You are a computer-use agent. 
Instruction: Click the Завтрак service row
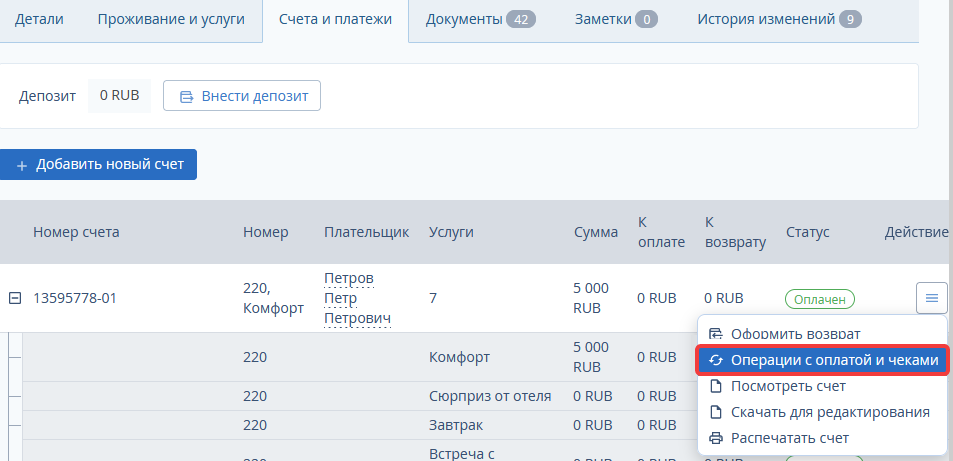456,425
